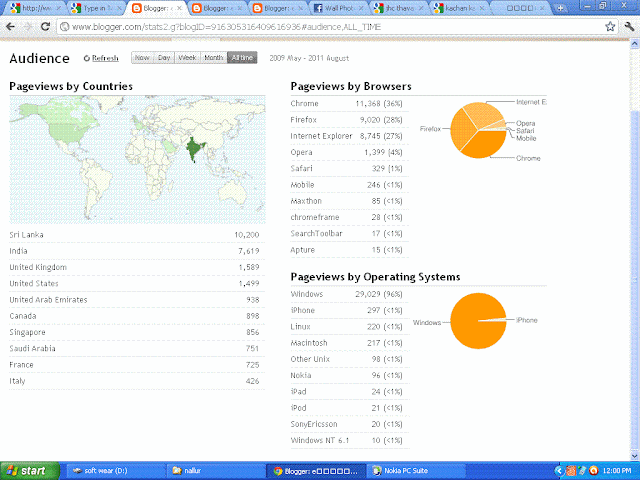Click the Macintosh operating system row
The width and height of the screenshot is (640, 480).
click(349, 343)
